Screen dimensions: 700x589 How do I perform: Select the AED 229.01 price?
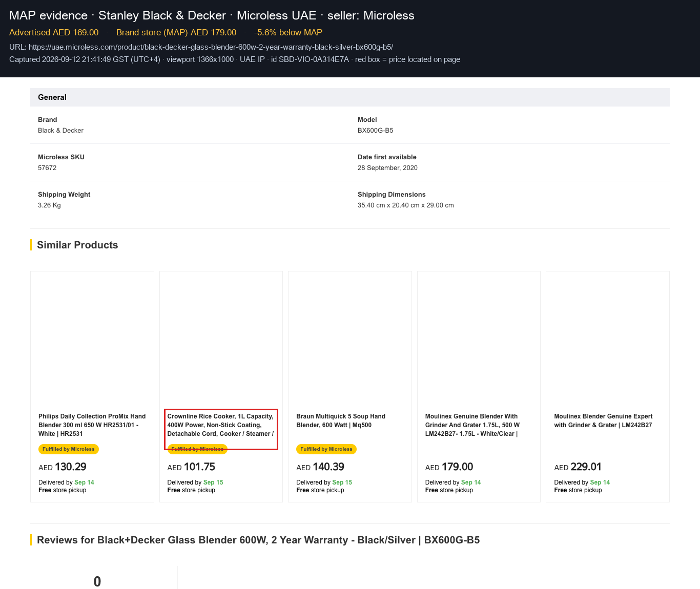[578, 467]
